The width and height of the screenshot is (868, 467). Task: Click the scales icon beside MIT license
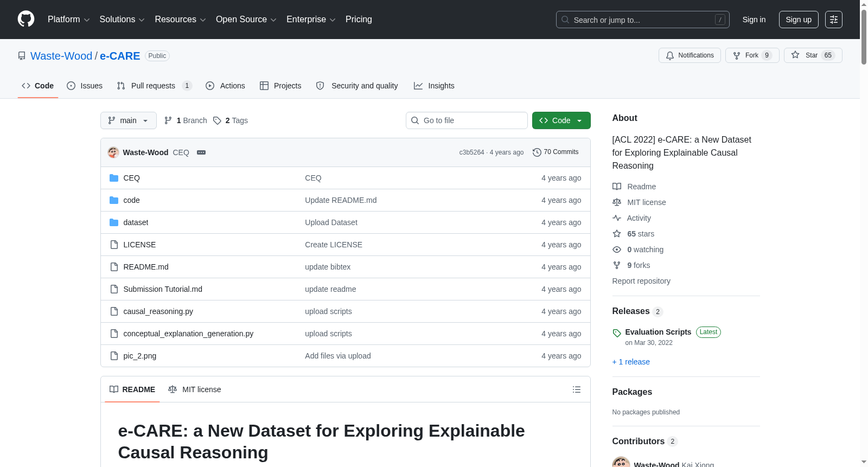(617, 202)
